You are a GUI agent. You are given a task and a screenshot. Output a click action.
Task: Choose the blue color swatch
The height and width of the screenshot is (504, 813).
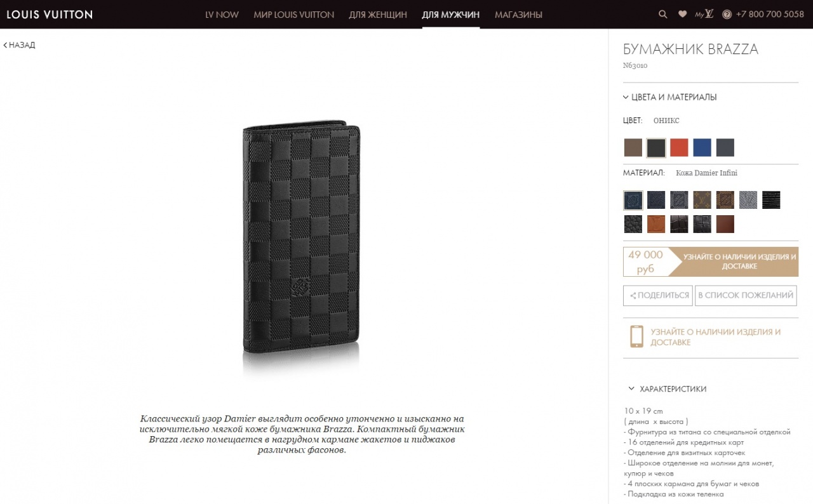tap(702, 147)
